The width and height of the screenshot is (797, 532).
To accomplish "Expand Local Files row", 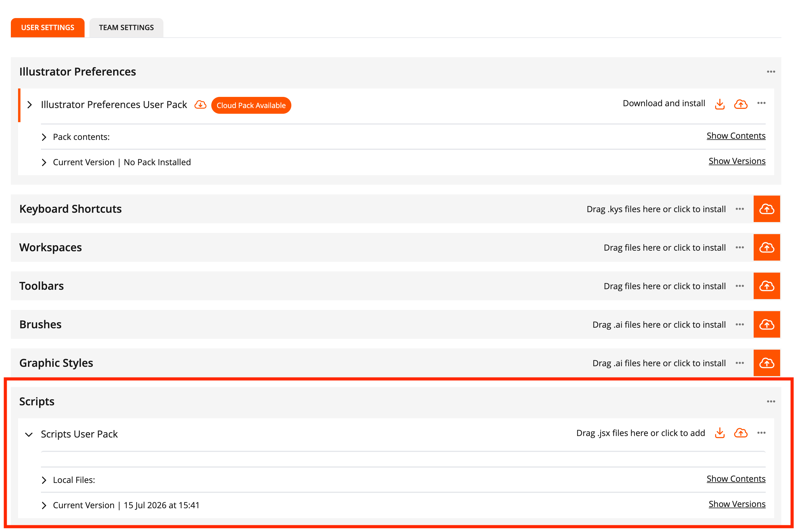I will point(44,480).
